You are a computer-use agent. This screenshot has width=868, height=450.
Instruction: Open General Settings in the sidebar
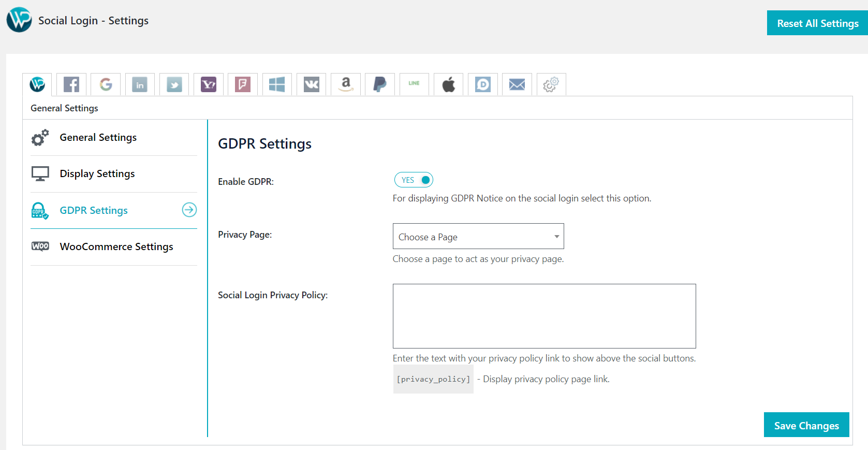(x=98, y=138)
